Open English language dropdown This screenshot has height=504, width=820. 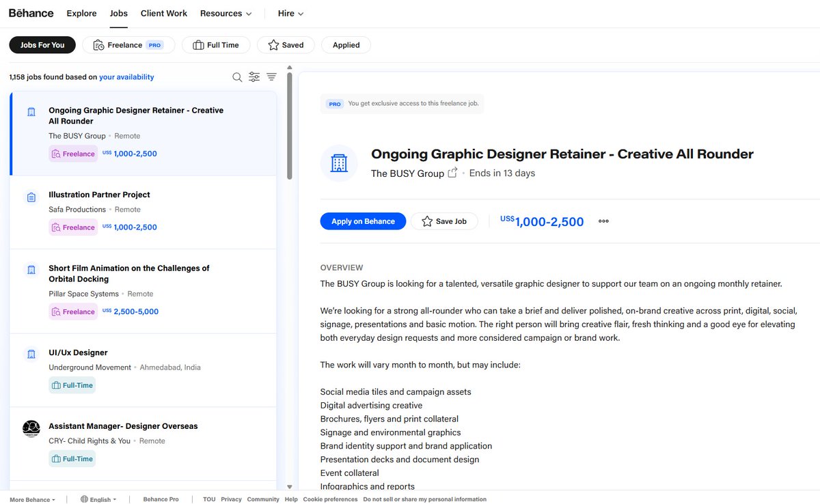click(x=98, y=499)
